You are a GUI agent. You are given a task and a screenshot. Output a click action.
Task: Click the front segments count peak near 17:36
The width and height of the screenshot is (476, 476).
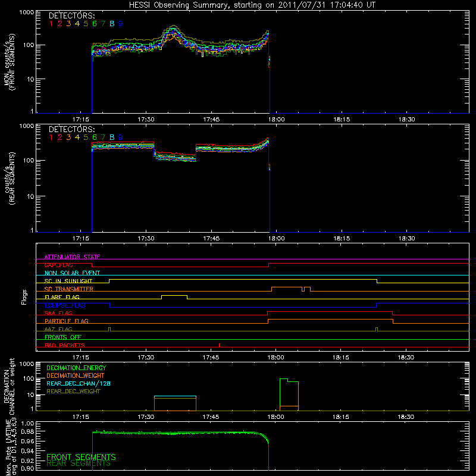coord(173,29)
